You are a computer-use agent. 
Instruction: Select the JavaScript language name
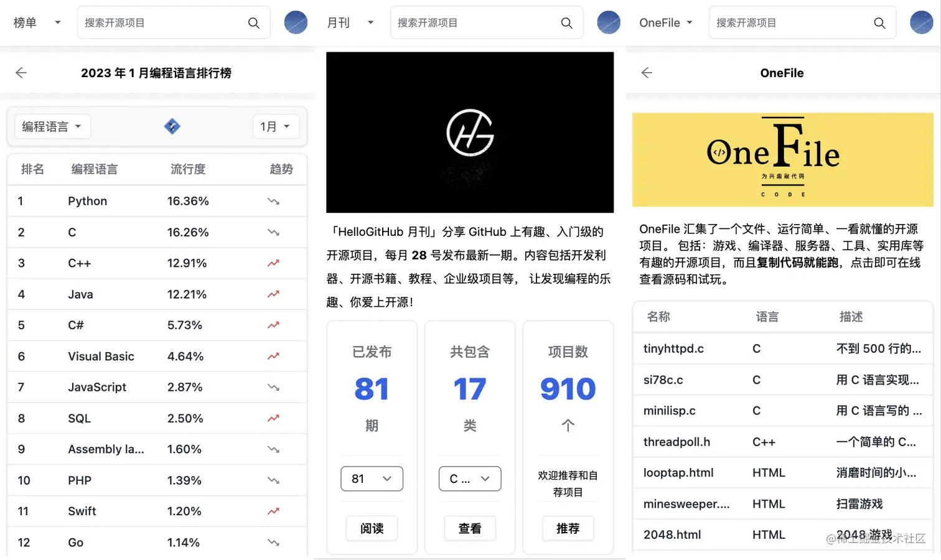(97, 387)
